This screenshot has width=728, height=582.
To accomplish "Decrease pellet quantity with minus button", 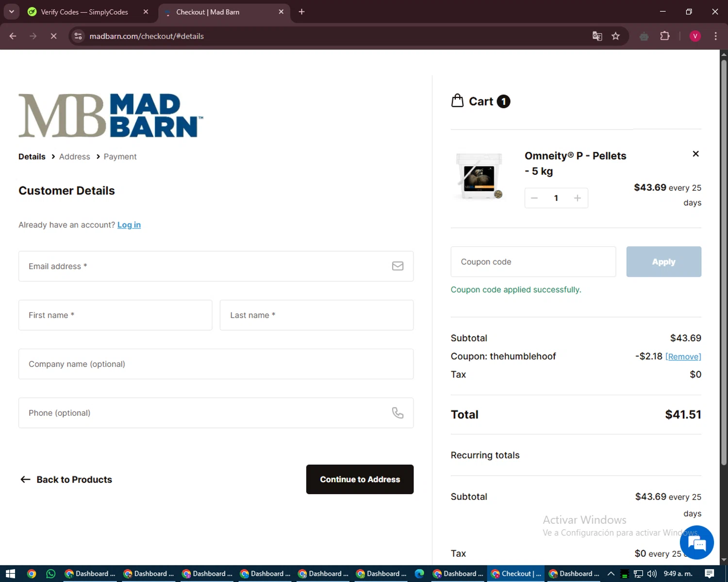I will pyautogui.click(x=534, y=198).
